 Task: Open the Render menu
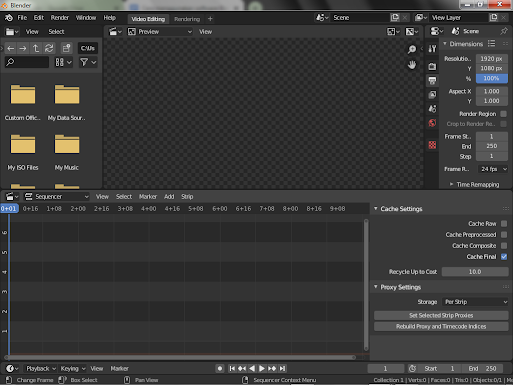click(60, 18)
